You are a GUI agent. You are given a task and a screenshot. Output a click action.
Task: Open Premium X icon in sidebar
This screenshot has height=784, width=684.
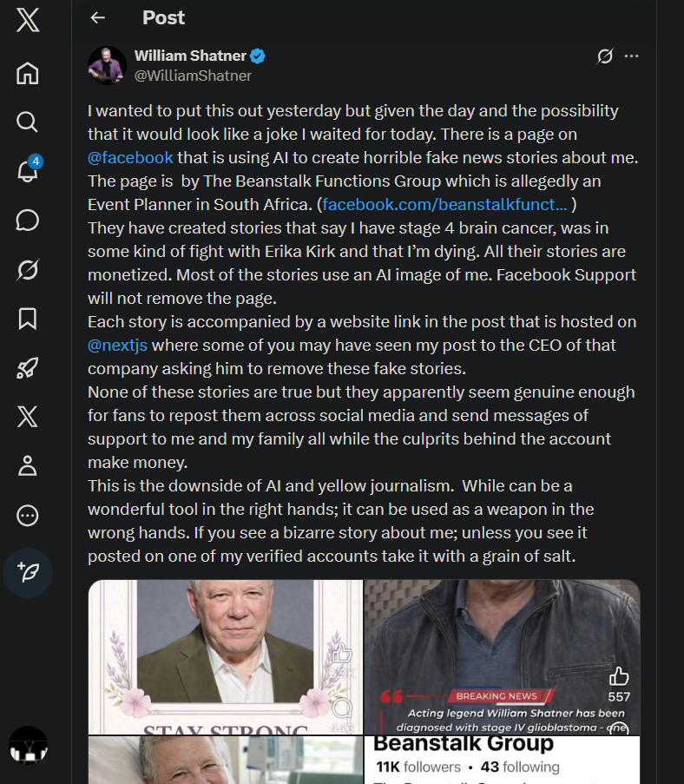28,417
